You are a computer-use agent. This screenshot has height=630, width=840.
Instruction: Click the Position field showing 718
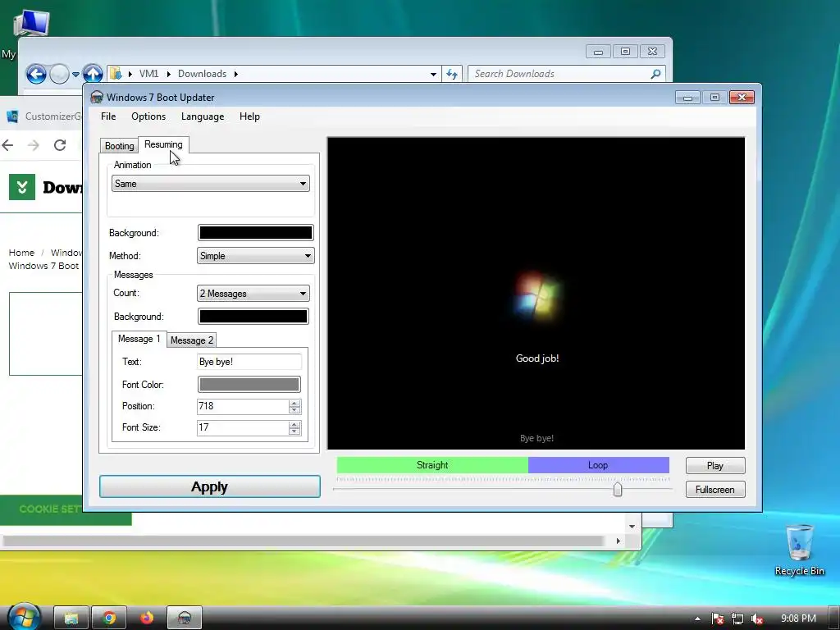[242, 406]
